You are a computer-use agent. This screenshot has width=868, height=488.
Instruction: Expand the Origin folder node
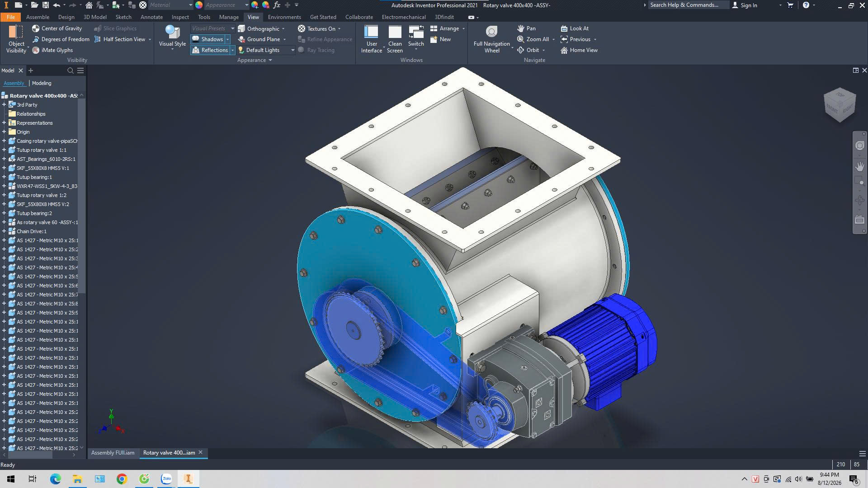[x=4, y=132]
